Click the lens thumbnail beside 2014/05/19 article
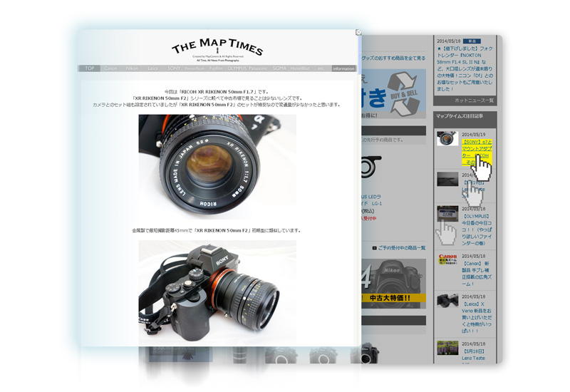Image resolution: width=570 pixels, height=392 pixels. [447, 138]
